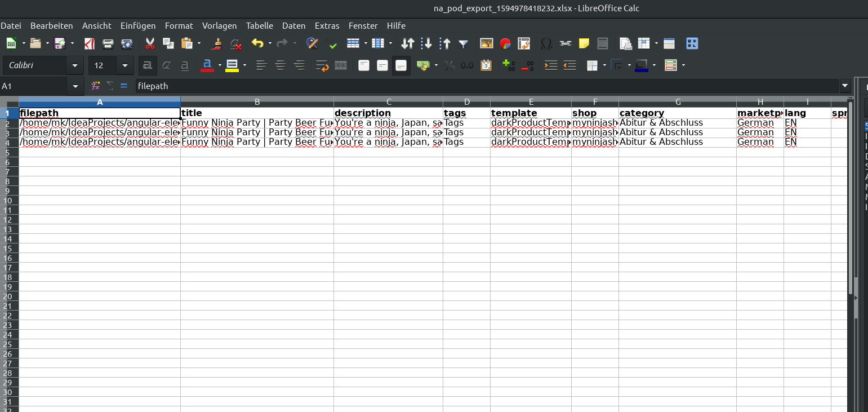Open the font size dropdown

(x=125, y=65)
